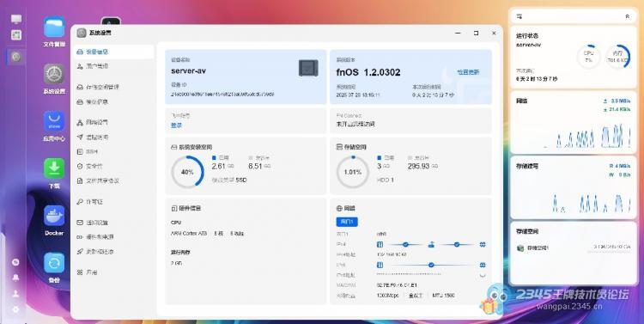The height and width of the screenshot is (324, 644).
Task: Click the blue Login link under account
Action: (x=176, y=125)
